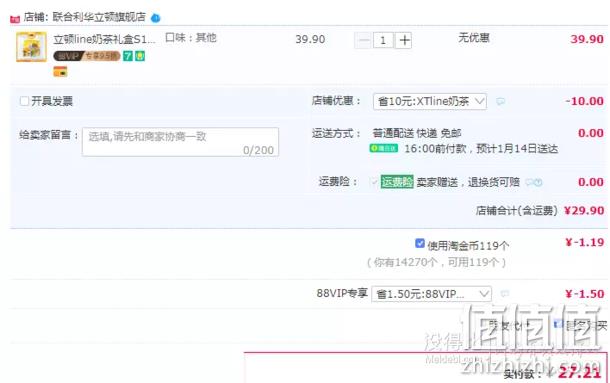Screen dimensions: 610x383
Task: Click the comment icon beside 88VIP dropdown
Action: (505, 293)
